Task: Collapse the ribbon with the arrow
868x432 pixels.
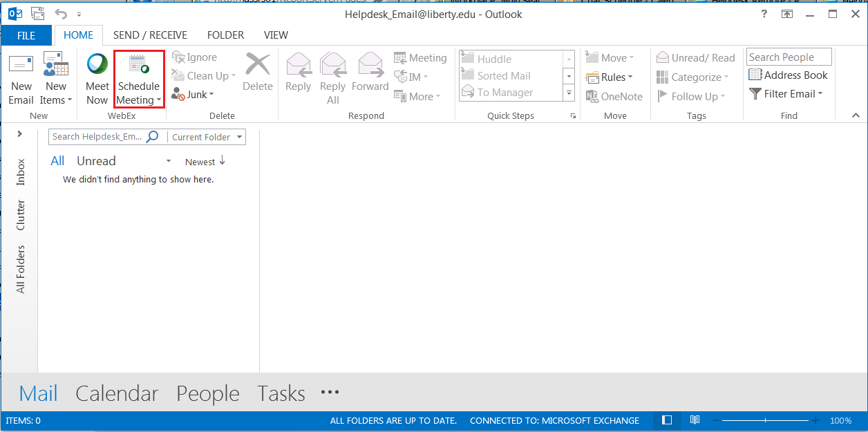Action: [x=856, y=115]
